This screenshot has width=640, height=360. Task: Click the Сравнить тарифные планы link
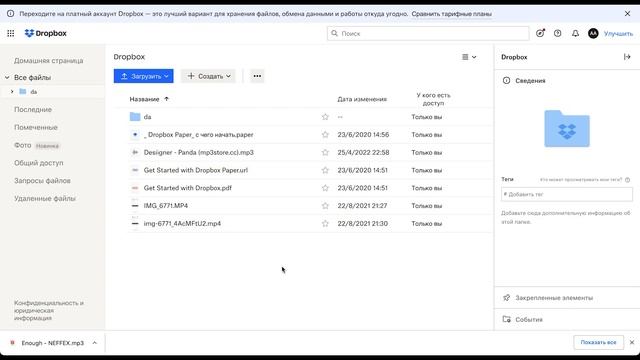tap(451, 14)
